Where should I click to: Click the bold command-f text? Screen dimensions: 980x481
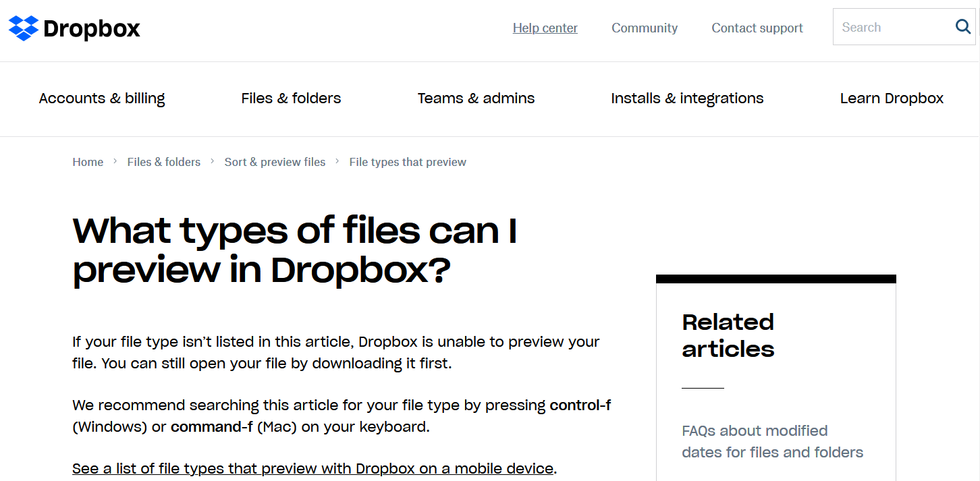tap(212, 427)
